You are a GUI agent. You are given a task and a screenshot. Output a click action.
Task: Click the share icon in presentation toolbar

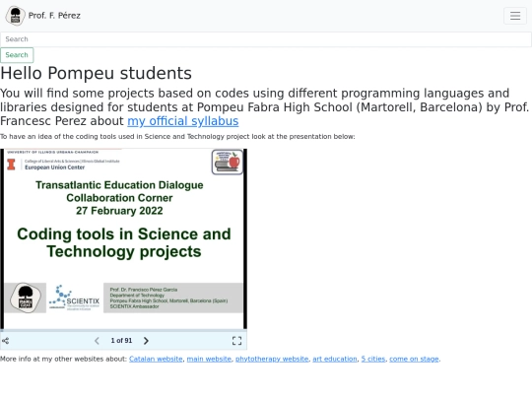(x=6, y=341)
